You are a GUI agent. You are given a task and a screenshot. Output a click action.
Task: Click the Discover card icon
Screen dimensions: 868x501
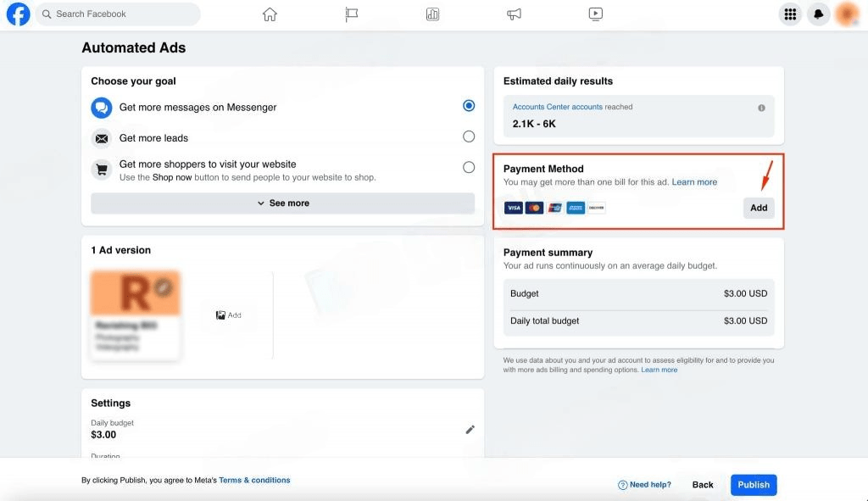596,208
